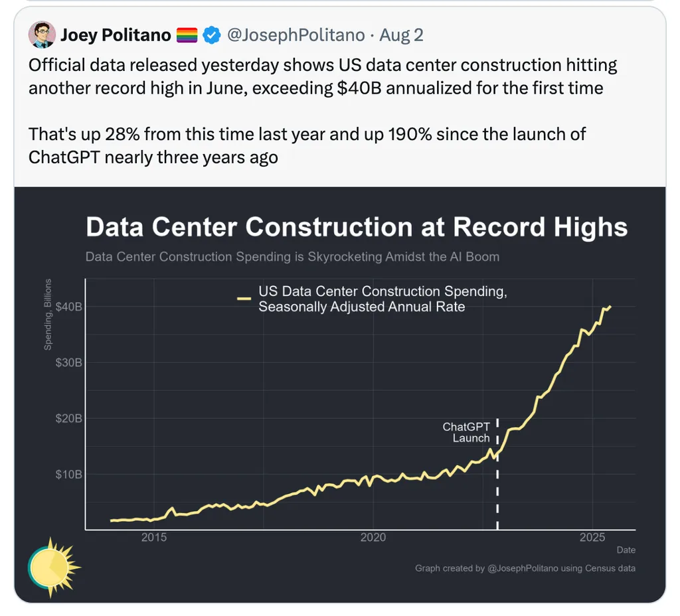This screenshot has width=680, height=616.
Task: Click the "Graph created by" credit text
Action: pos(525,568)
